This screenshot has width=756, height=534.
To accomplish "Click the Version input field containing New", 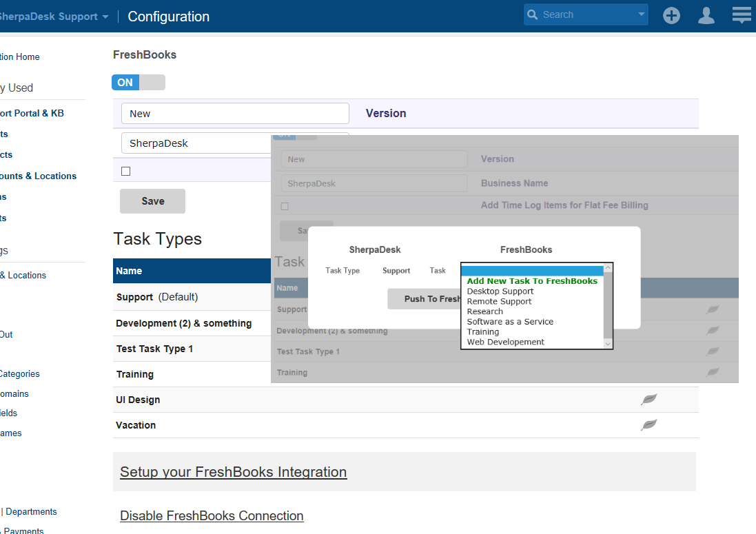I will point(235,114).
